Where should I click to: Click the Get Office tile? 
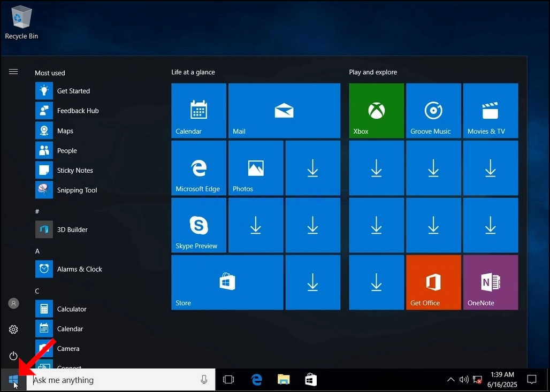(x=433, y=282)
